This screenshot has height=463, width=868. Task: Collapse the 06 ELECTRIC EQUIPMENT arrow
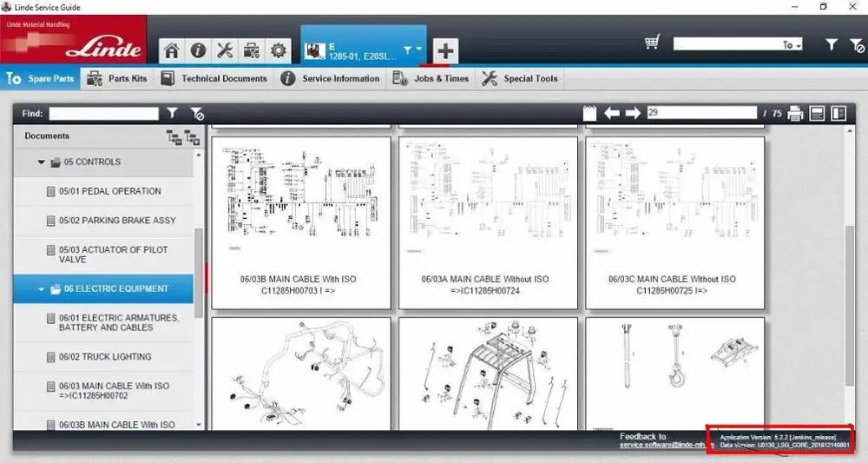[41, 289]
